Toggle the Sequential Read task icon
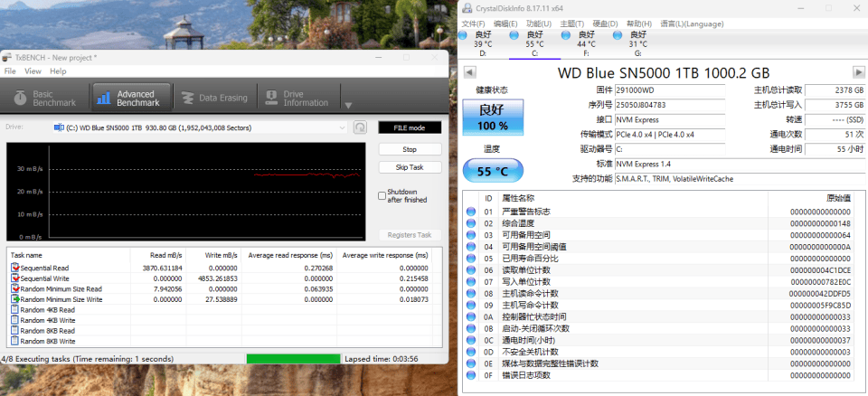 pos(15,268)
